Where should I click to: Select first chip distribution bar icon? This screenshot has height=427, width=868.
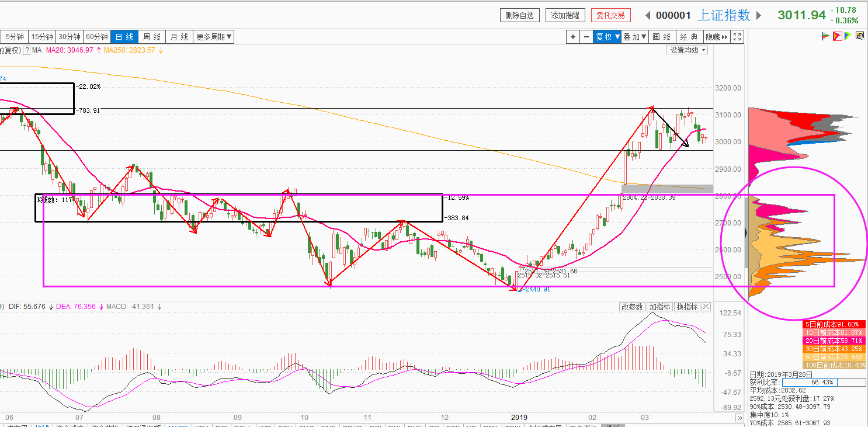click(x=826, y=36)
